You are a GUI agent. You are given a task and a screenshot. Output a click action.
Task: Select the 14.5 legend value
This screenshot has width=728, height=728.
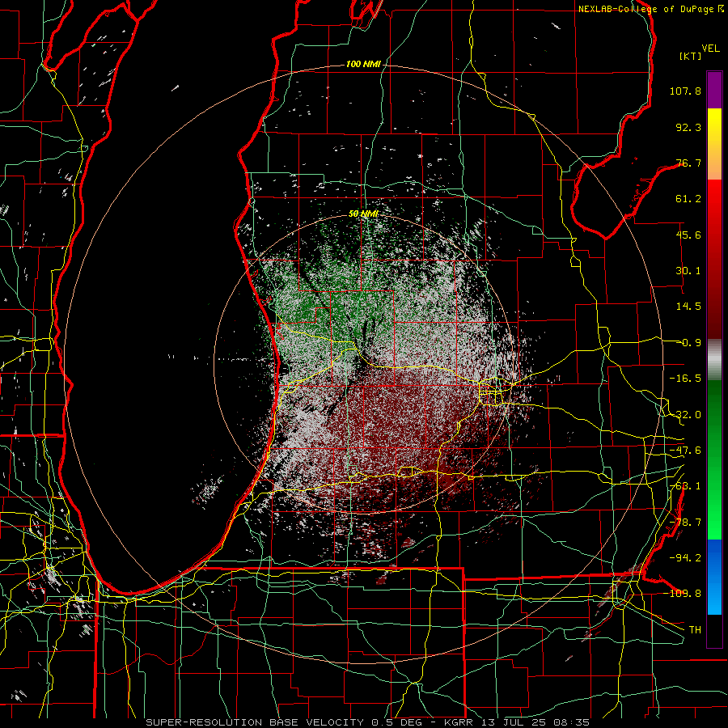pos(688,307)
